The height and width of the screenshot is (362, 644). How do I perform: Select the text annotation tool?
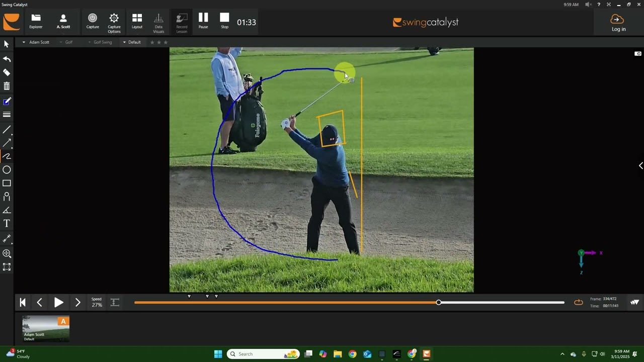click(x=7, y=223)
